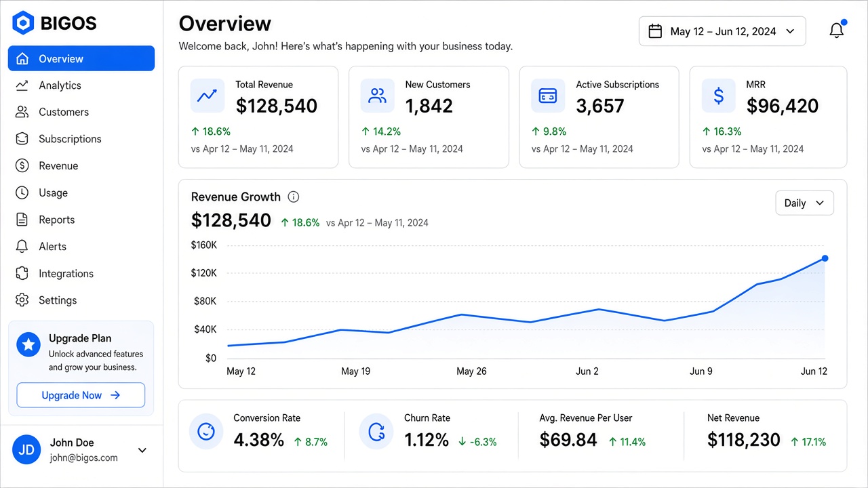This screenshot has width=868, height=488.
Task: Open the Daily interval dropdown
Action: click(x=804, y=203)
